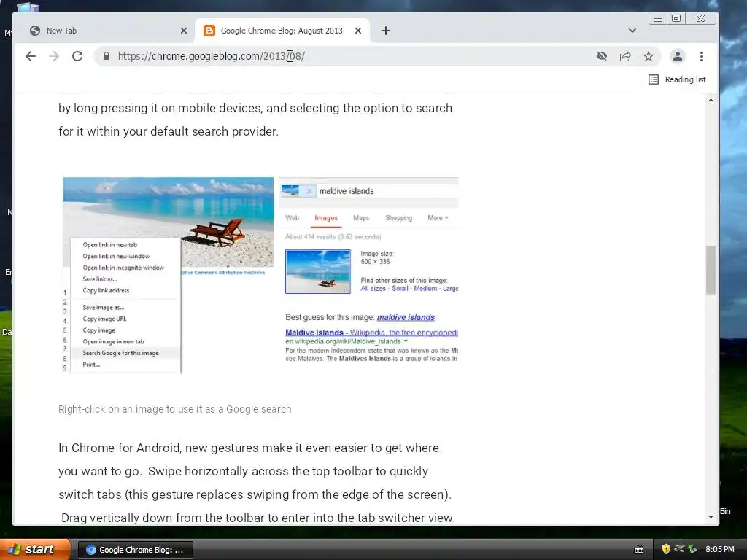Viewport: 747px width, 560px height.
Task: Click the 'Images' tab in pictured search
Action: coord(326,217)
